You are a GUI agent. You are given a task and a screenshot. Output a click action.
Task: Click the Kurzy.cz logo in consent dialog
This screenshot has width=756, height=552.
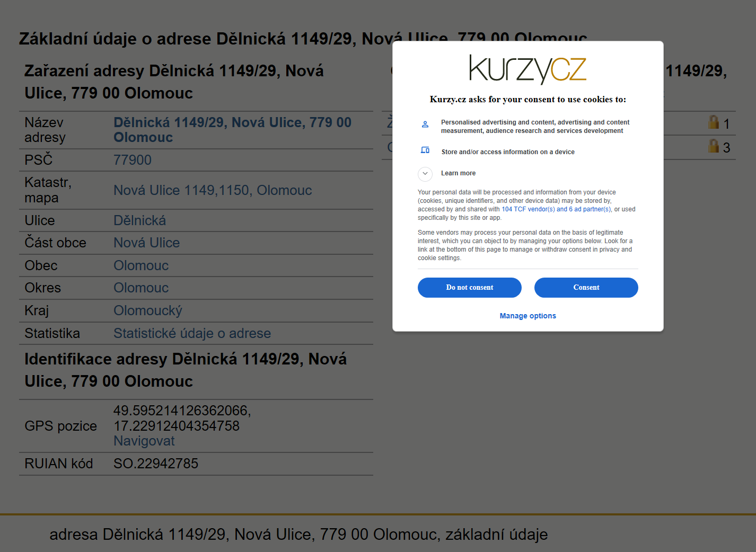[528, 69]
